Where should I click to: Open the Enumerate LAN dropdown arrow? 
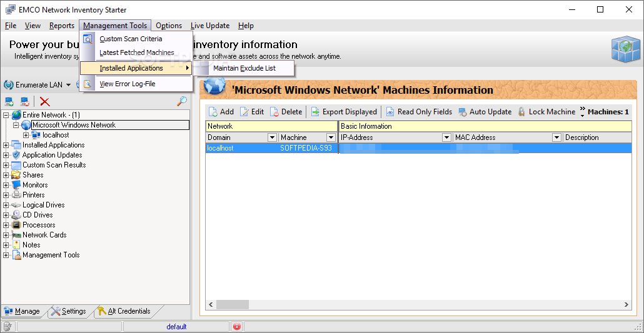pos(68,85)
